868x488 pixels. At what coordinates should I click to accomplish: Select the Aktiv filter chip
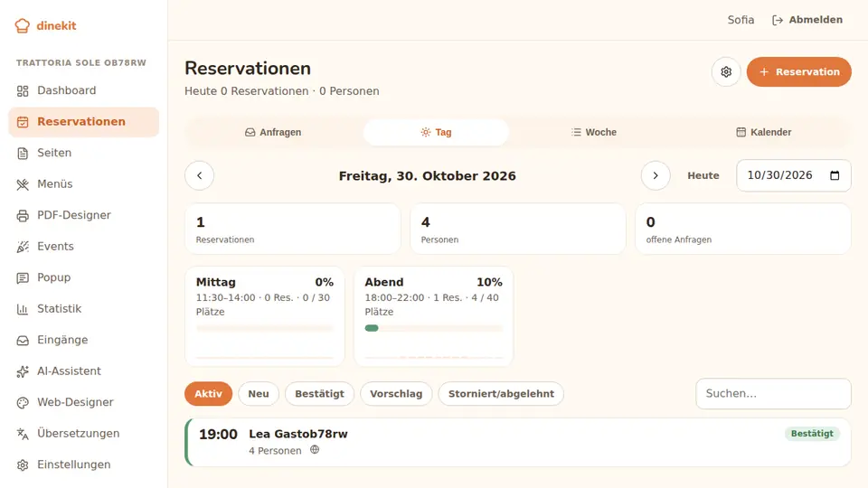[x=208, y=394]
